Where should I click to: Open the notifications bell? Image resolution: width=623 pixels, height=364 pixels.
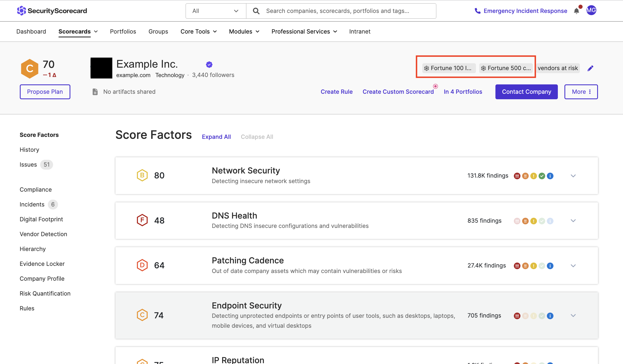[577, 11]
